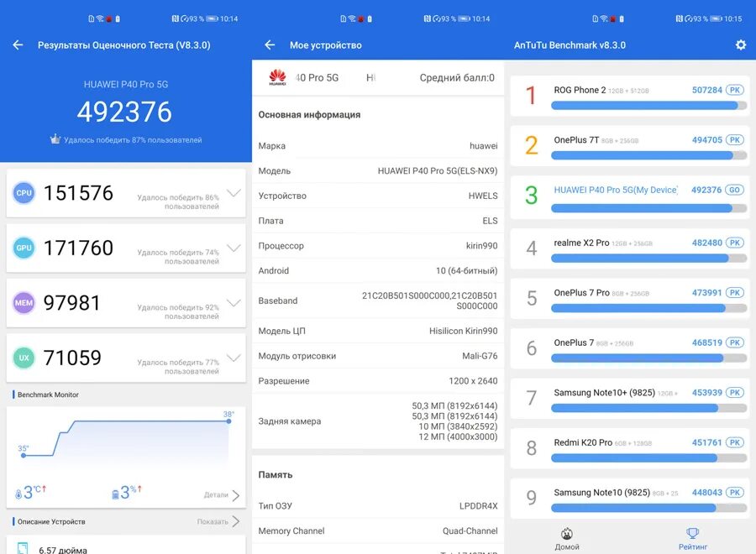Viewport: 756px width, 554px height.
Task: Select the Android version row
Action: pos(378,271)
